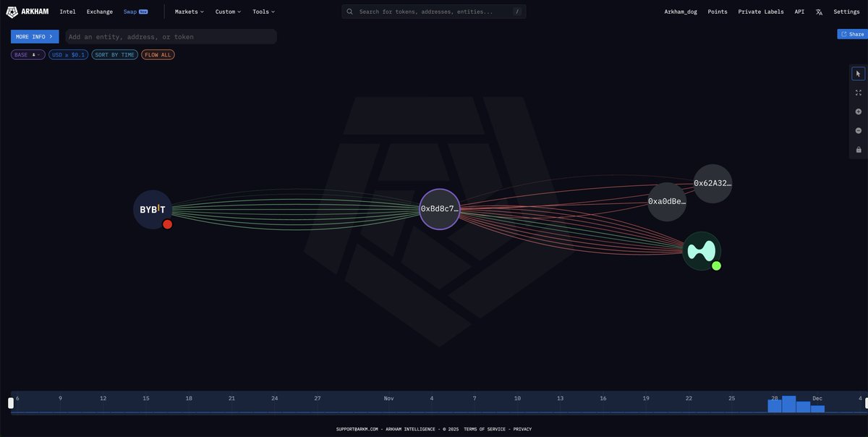Toggle the SORT BY TIME filter
Image resolution: width=868 pixels, height=437 pixels.
point(115,55)
